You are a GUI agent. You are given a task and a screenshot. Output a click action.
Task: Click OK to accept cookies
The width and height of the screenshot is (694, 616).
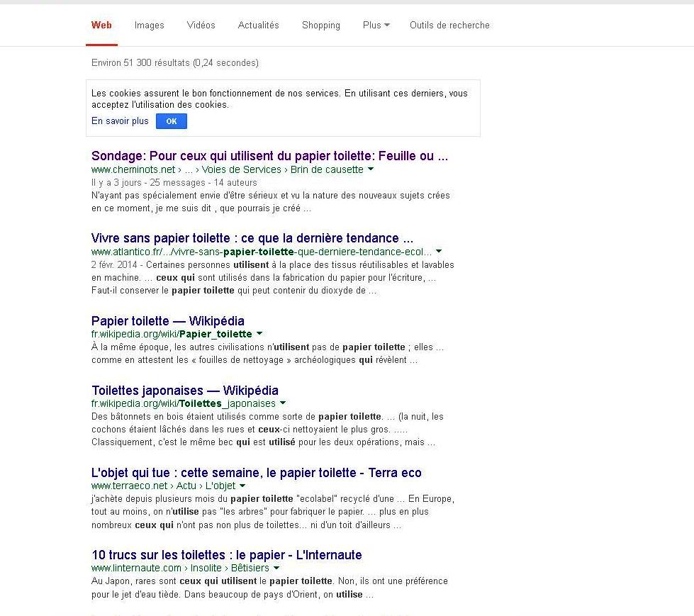pos(172,121)
